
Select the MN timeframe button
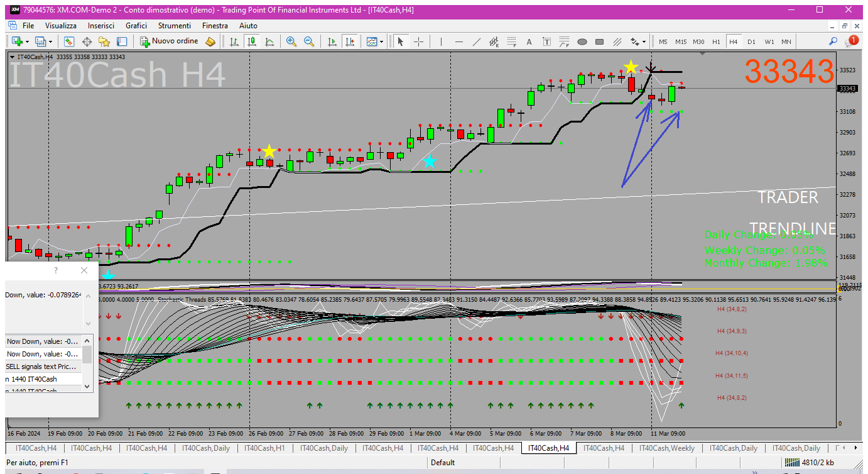point(786,41)
